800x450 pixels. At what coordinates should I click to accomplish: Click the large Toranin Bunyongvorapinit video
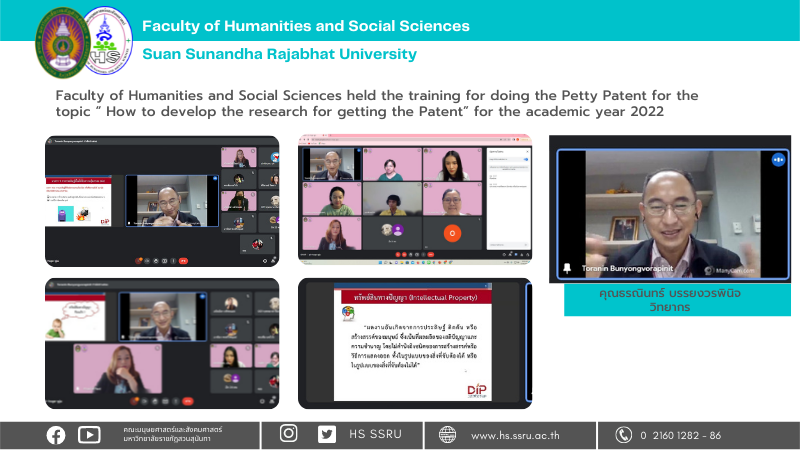coord(670,212)
